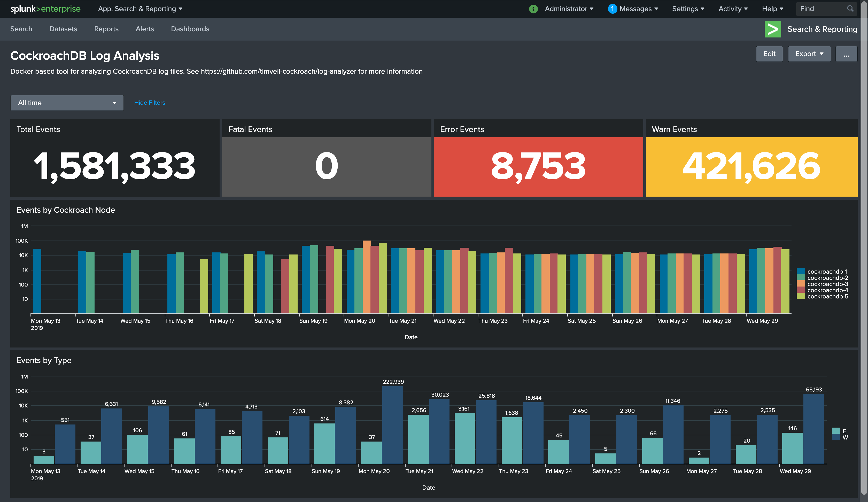Expand the Export button dropdown
868x502 pixels.
[x=809, y=54]
